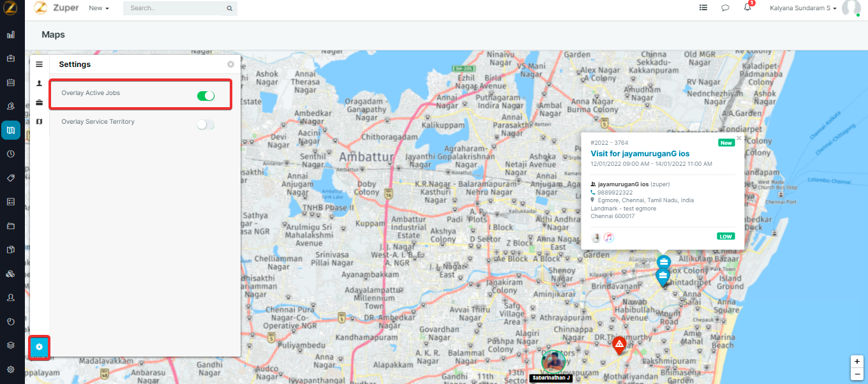Screen dimensions: 868x384
Task: Open the list view icon in top bar
Action: click(703, 8)
